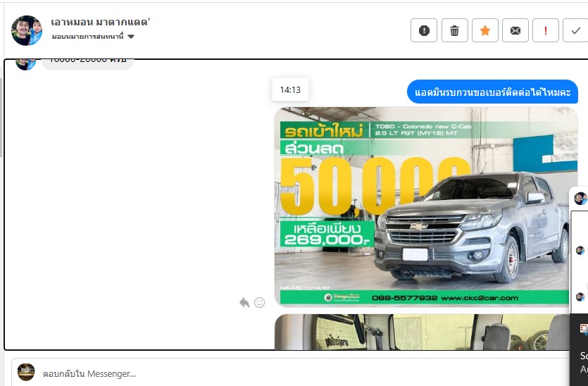Delete conversation using the trash icon

(454, 30)
